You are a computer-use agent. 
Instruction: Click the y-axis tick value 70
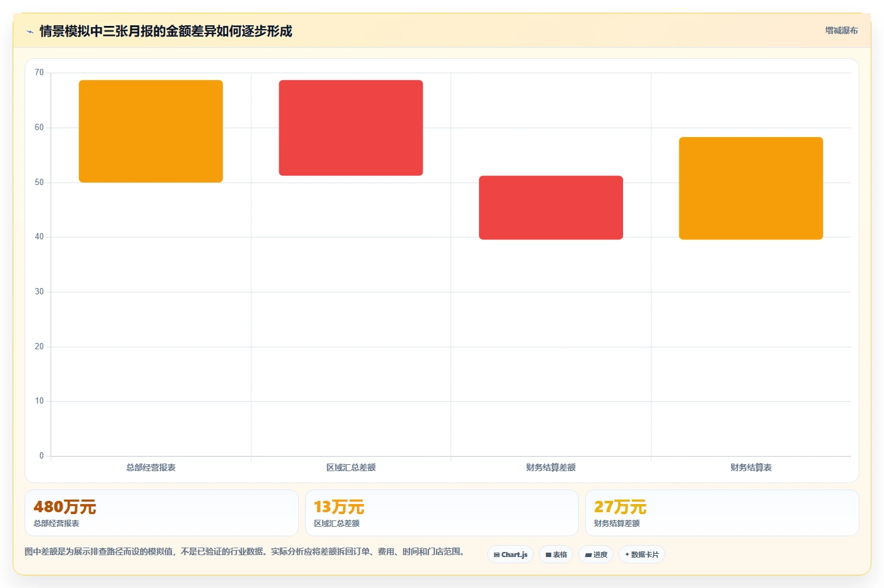click(39, 73)
